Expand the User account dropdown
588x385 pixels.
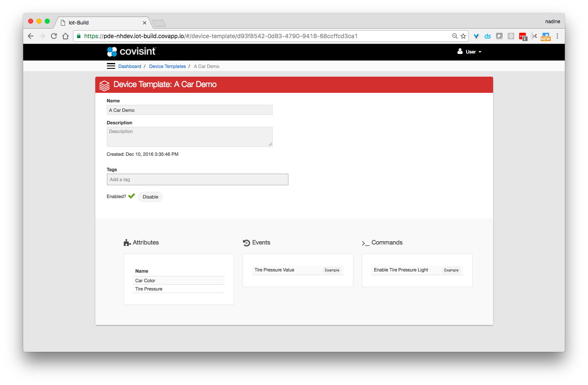coord(469,52)
